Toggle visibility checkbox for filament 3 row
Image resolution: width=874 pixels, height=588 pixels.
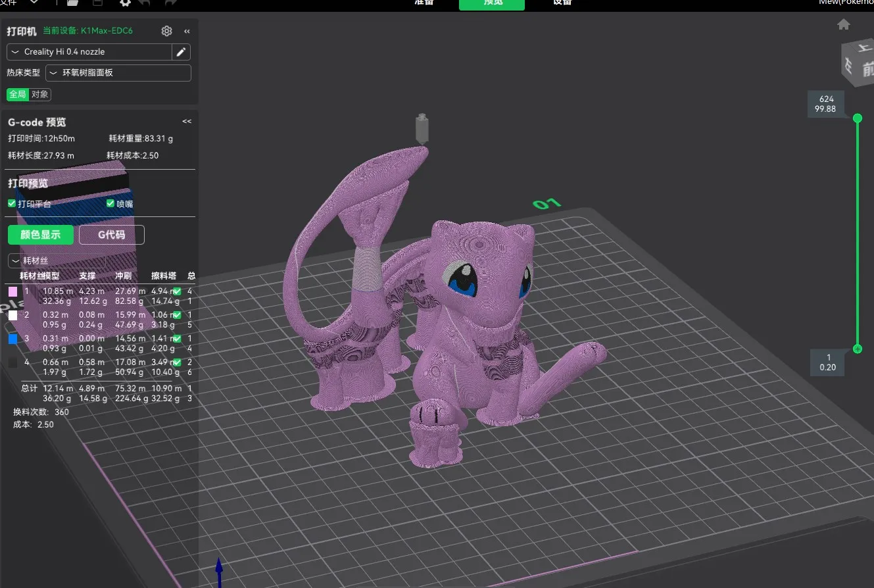tap(177, 339)
